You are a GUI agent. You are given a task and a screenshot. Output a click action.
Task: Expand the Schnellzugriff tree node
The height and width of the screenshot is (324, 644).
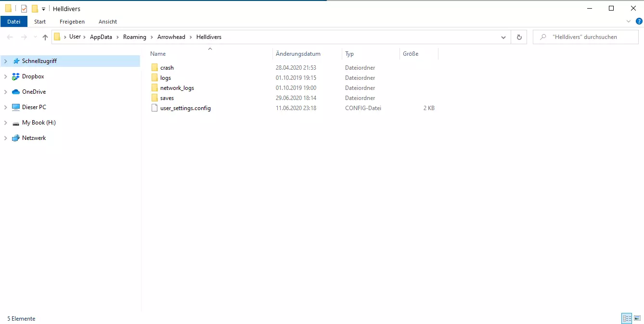tap(6, 61)
